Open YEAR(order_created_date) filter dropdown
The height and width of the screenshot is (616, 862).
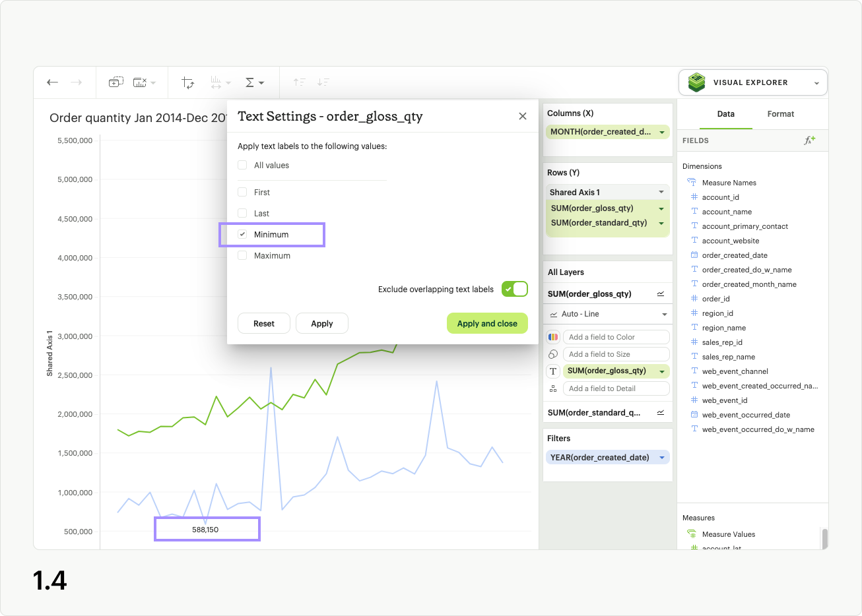[x=662, y=458]
